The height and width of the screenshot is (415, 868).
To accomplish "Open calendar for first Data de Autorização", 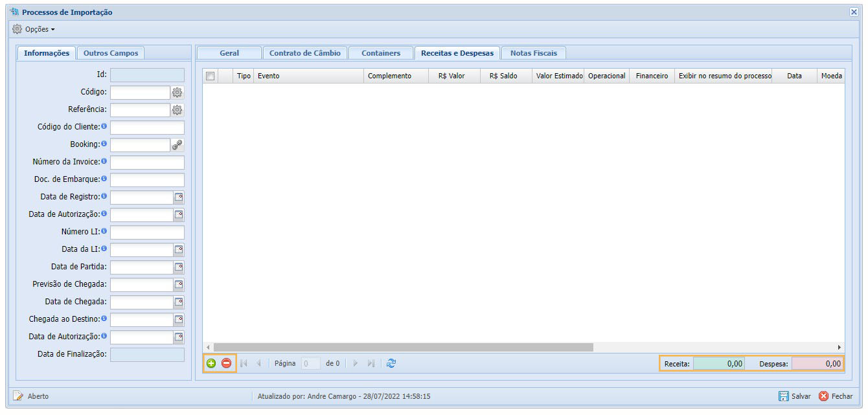I will click(179, 215).
